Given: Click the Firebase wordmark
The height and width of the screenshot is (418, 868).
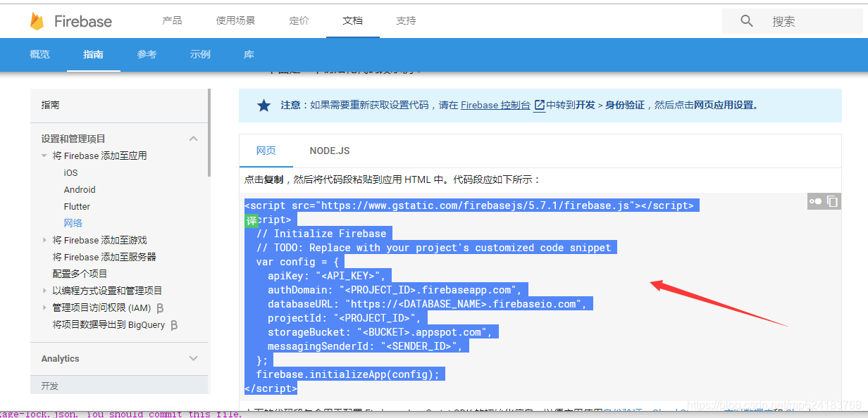Looking at the screenshot, I should click(x=83, y=21).
